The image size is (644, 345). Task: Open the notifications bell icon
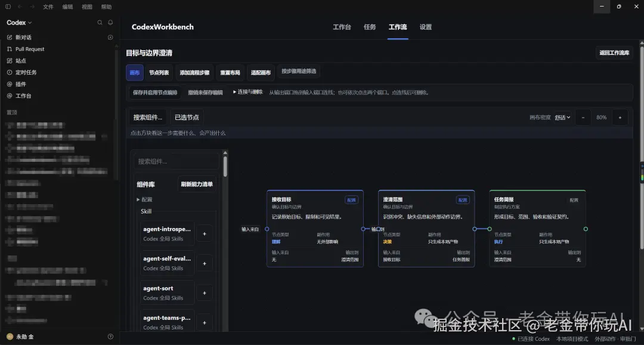[x=110, y=23]
